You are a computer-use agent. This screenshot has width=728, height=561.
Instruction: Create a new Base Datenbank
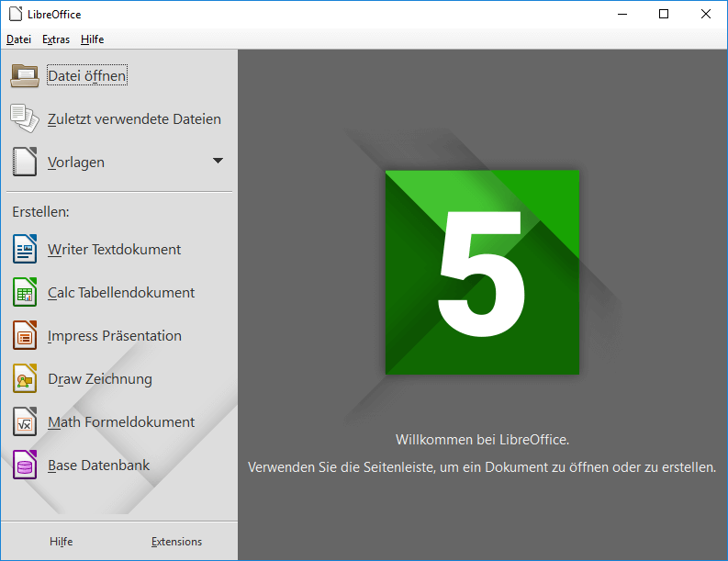coord(98,466)
